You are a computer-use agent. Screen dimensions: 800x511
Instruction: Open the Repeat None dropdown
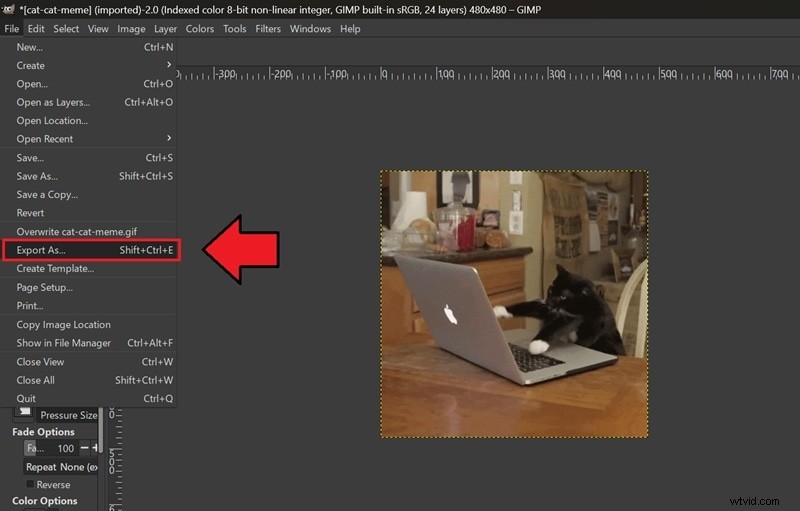click(61, 467)
